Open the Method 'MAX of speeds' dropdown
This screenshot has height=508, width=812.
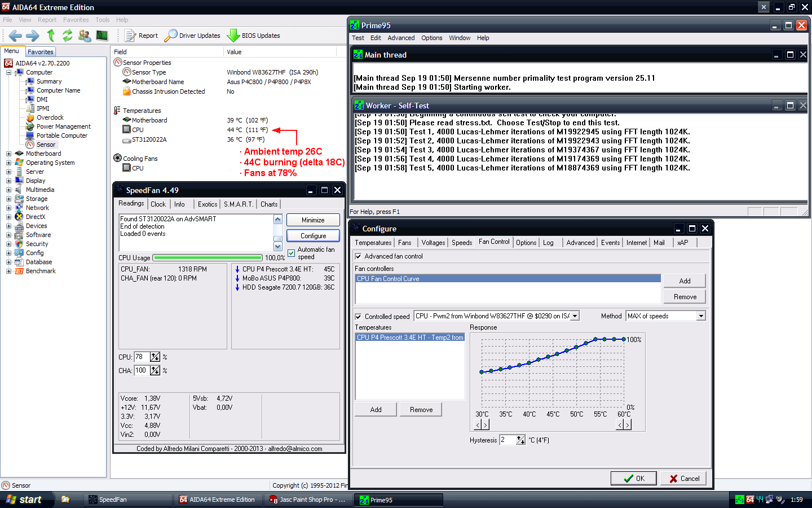pyautogui.click(x=701, y=316)
